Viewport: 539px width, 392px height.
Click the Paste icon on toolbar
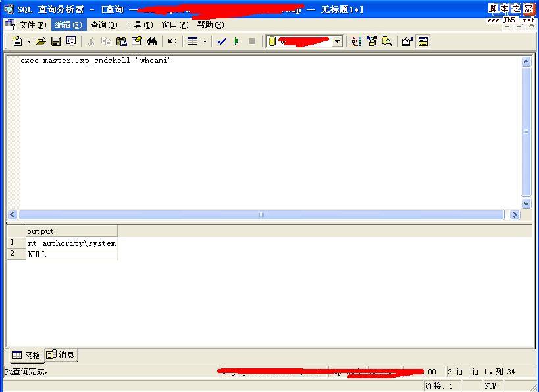point(121,41)
